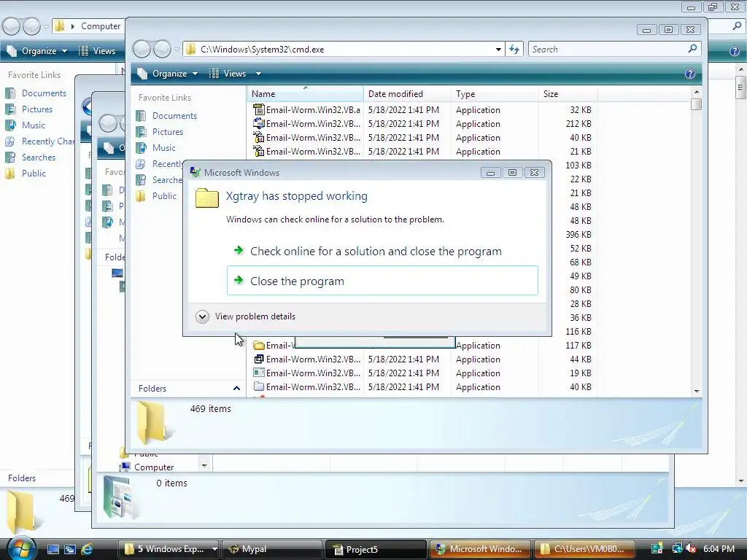This screenshot has height=560, width=747.
Task: Open the Documents link in the front window sidebar
Action: (174, 116)
